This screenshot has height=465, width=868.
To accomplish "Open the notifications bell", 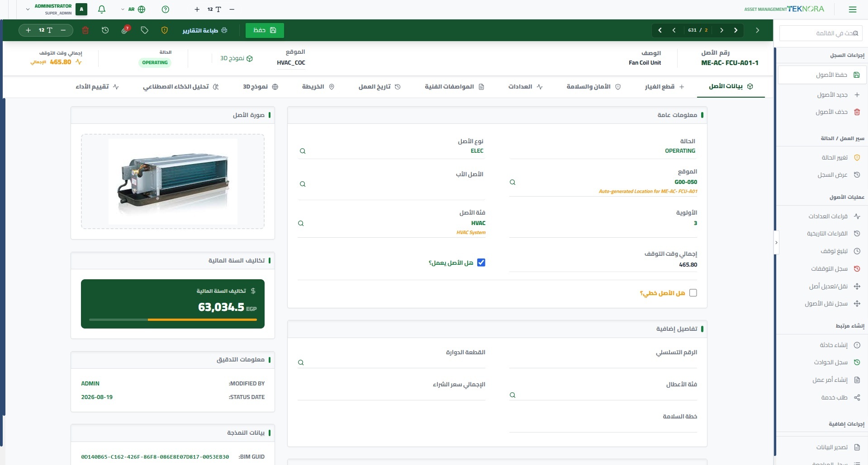I will point(102,9).
